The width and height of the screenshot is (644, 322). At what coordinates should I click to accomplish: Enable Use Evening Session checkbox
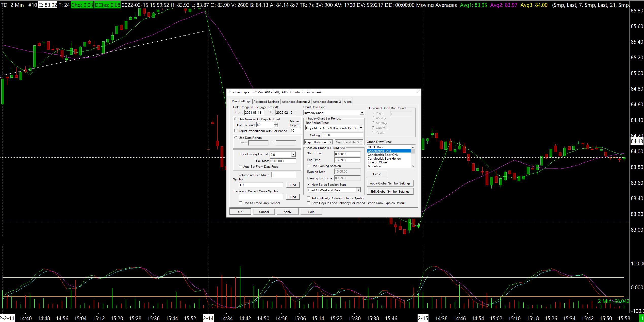click(308, 166)
